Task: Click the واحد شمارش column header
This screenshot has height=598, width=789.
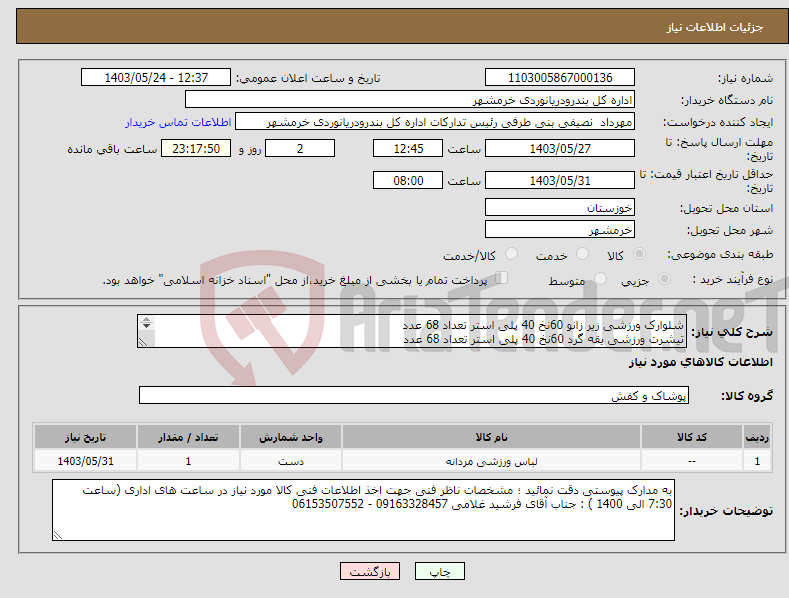Action: (x=291, y=437)
